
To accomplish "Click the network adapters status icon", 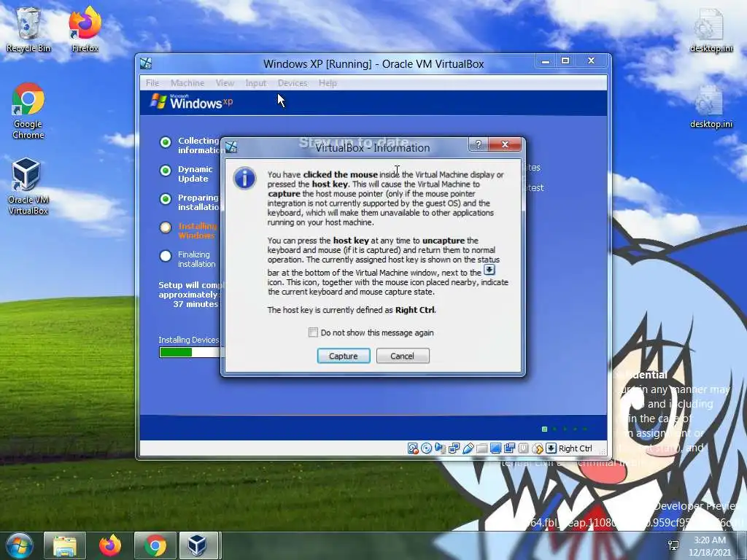I will 454,448.
